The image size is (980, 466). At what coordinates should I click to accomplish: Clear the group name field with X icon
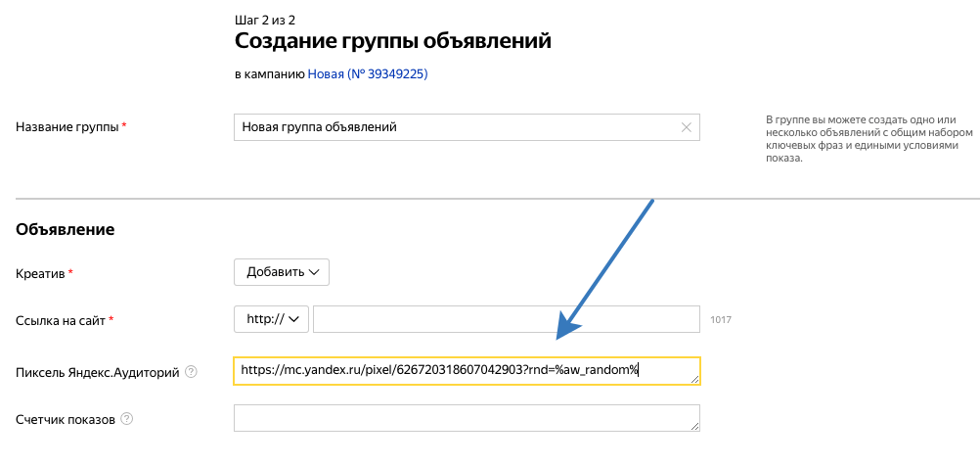686,127
